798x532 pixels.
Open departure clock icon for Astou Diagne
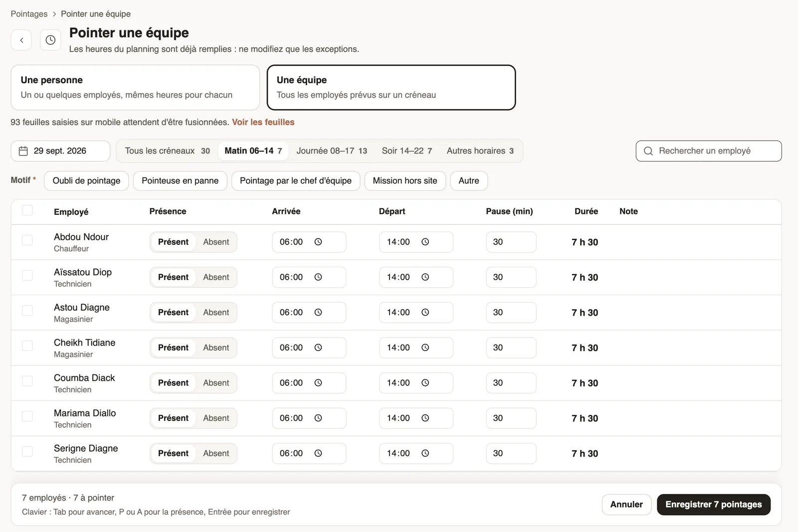(425, 313)
